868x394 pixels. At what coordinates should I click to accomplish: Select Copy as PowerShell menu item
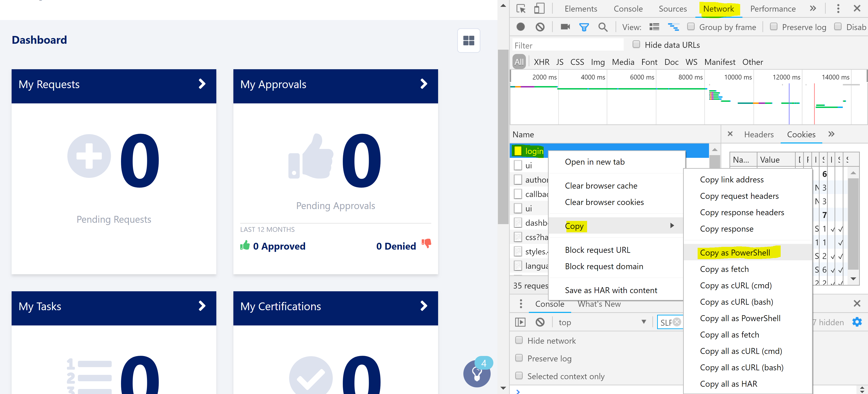coord(735,253)
